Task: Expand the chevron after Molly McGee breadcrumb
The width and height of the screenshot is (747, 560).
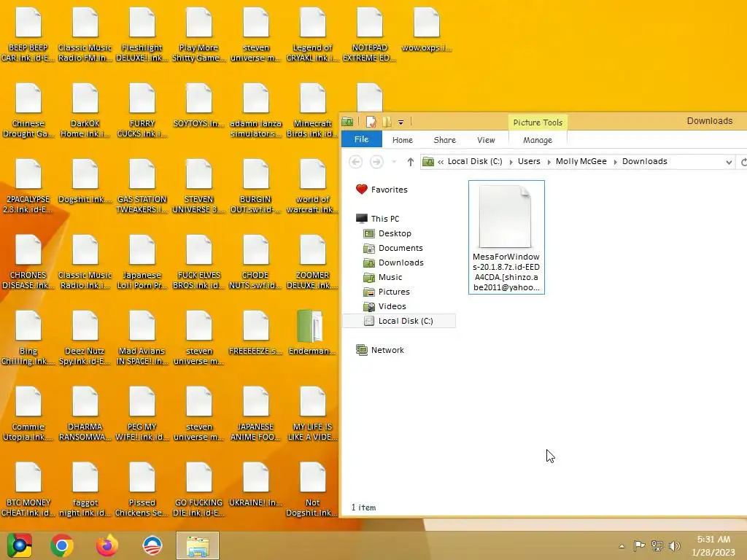Action: click(615, 162)
